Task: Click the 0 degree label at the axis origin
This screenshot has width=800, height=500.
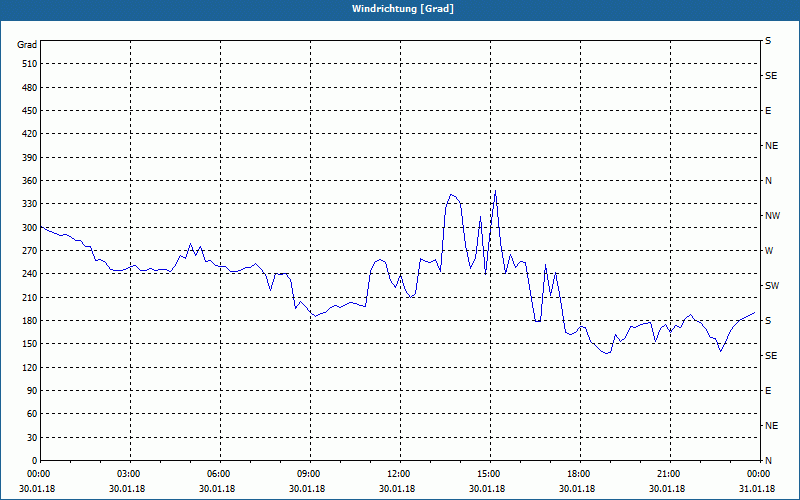Action: (34, 461)
